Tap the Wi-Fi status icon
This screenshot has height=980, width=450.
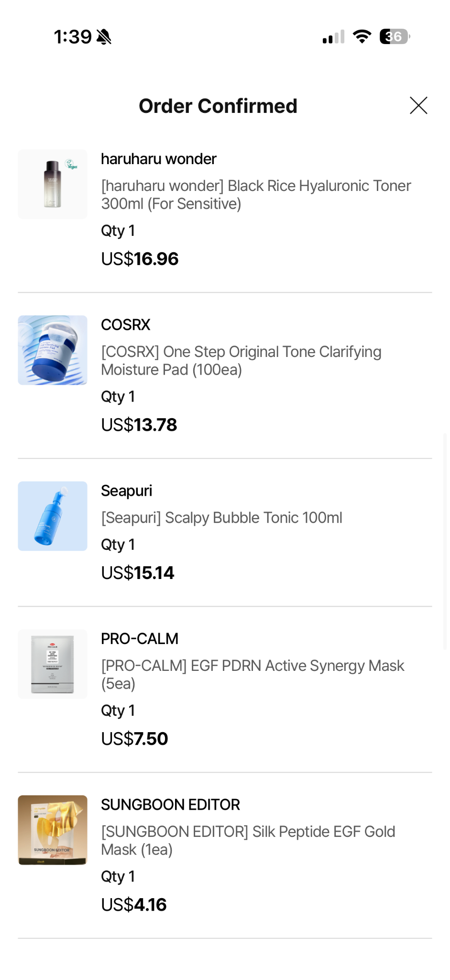pos(362,36)
